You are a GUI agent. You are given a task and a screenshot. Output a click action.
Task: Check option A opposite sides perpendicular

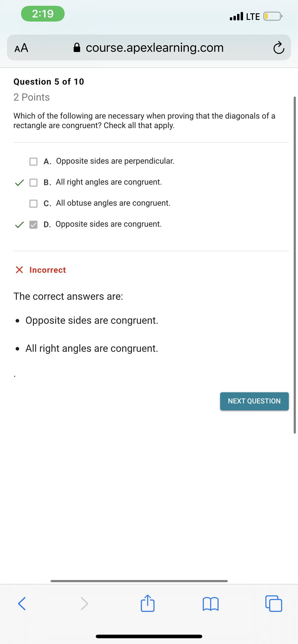pos(33,161)
